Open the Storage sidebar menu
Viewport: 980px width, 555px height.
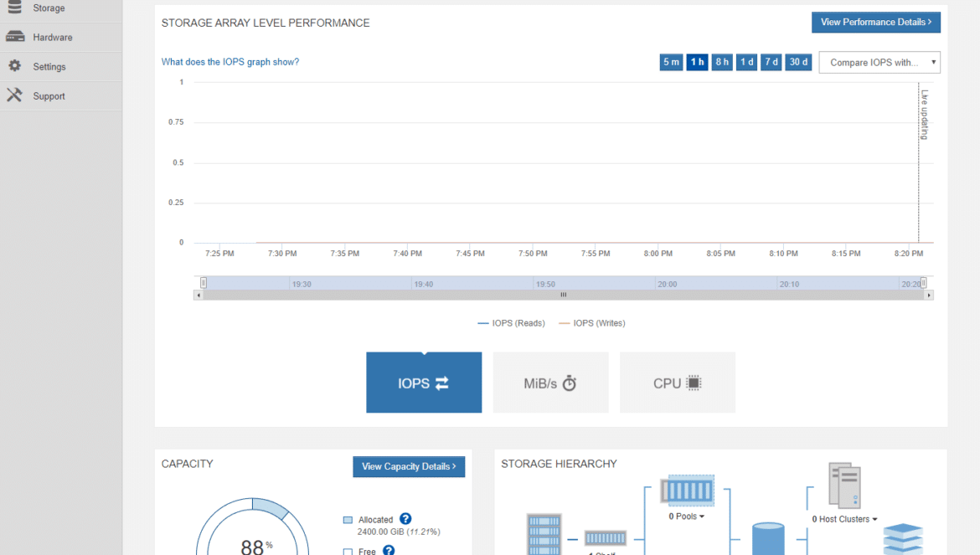[60, 8]
